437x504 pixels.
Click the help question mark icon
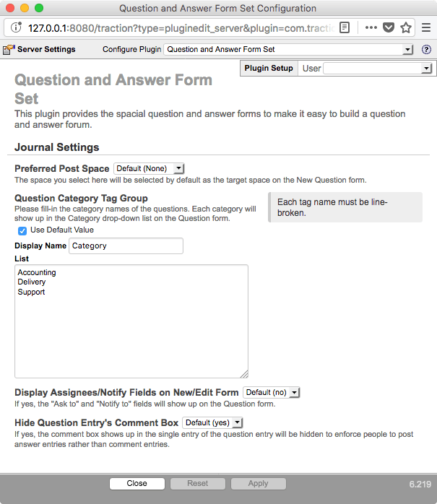[426, 50]
